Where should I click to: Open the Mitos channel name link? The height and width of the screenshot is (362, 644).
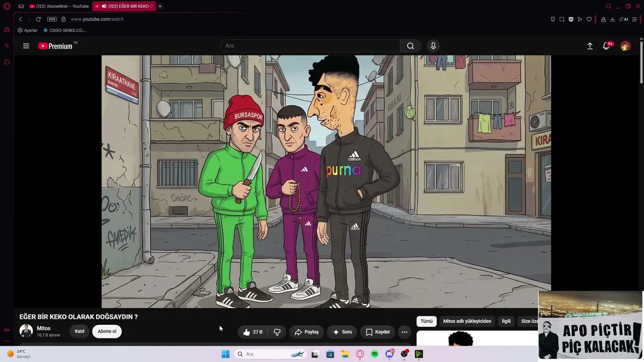point(44,328)
